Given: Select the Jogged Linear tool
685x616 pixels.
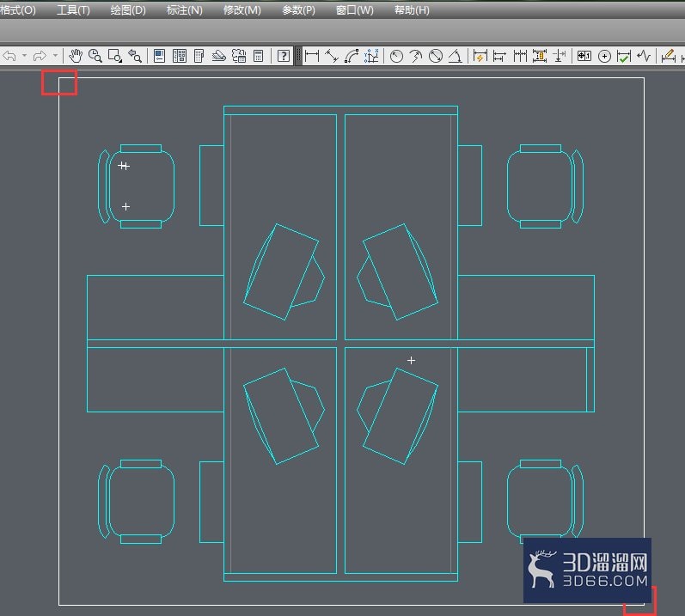Looking at the screenshot, I should (644, 56).
